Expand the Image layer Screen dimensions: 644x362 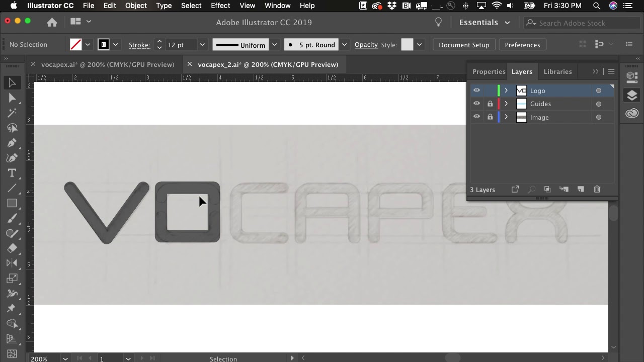(506, 117)
